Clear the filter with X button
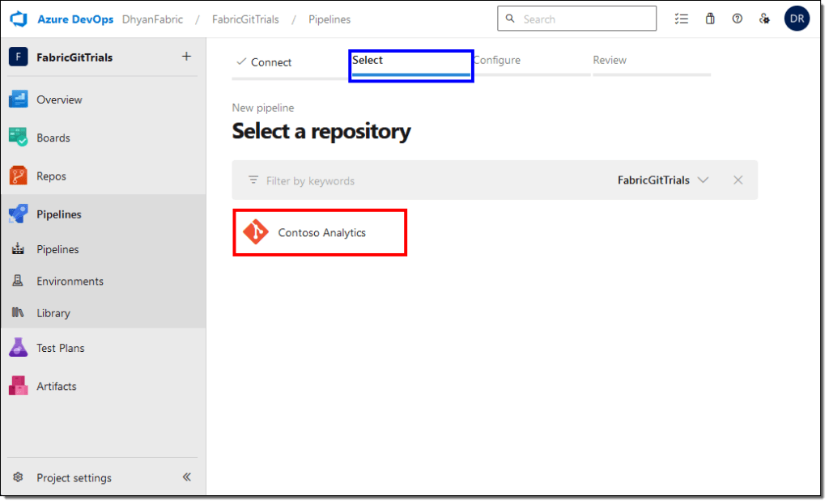This screenshot has height=504, width=829. 738,180
